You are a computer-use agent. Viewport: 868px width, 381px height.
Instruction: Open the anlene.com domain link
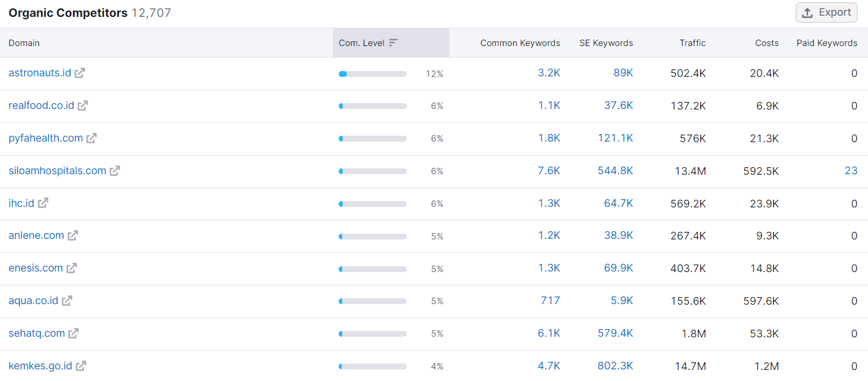tap(36, 235)
